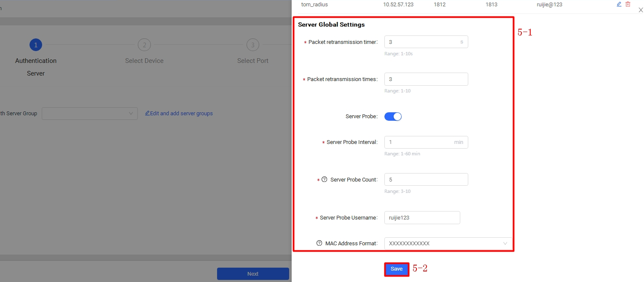Click the Server Probe Count input box
Screen dimensions: 644x282
426,179
